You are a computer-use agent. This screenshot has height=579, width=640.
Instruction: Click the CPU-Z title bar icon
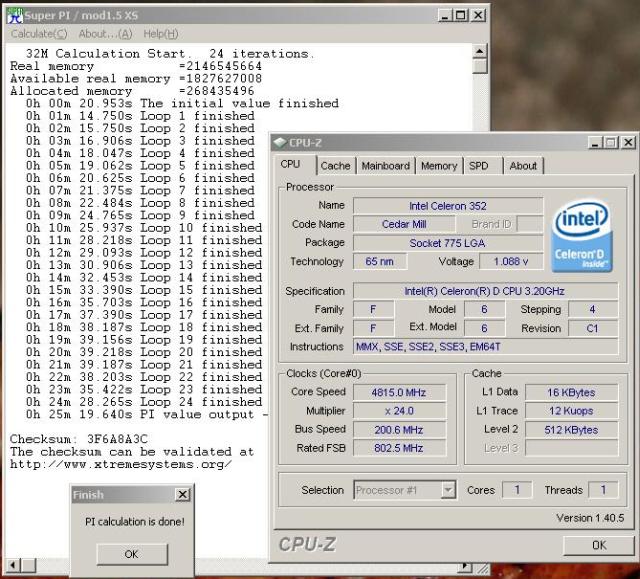coord(280,143)
